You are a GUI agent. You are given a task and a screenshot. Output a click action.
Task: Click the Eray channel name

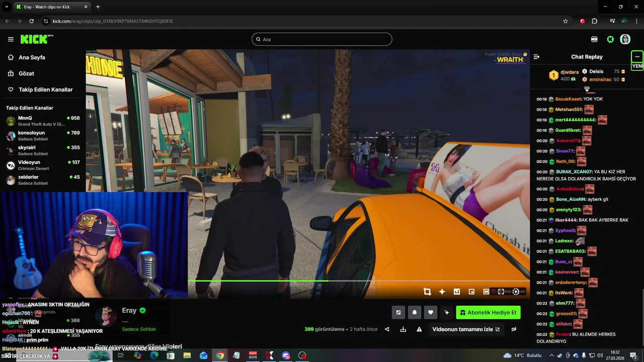click(x=129, y=311)
